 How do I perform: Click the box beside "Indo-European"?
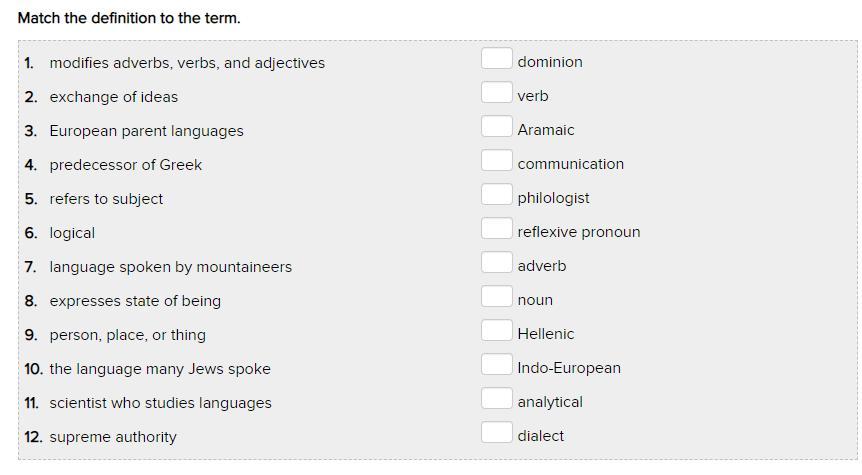click(496, 365)
